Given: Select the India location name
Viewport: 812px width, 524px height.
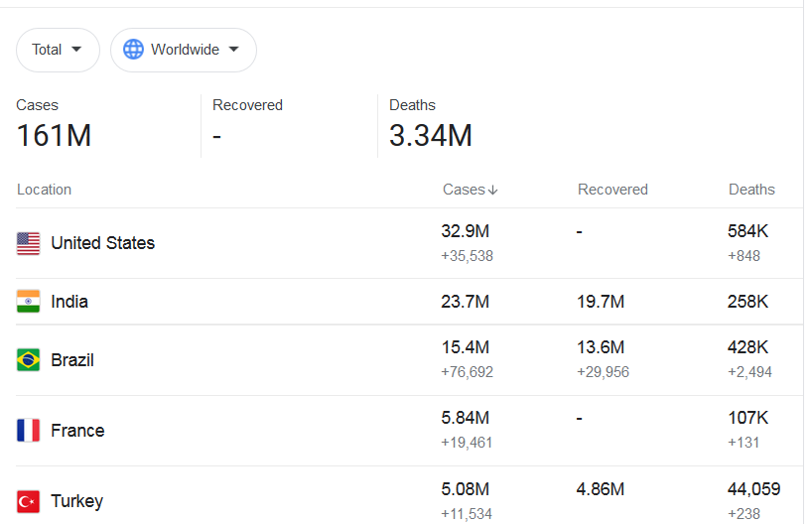Looking at the screenshot, I should pyautogui.click(x=69, y=302).
